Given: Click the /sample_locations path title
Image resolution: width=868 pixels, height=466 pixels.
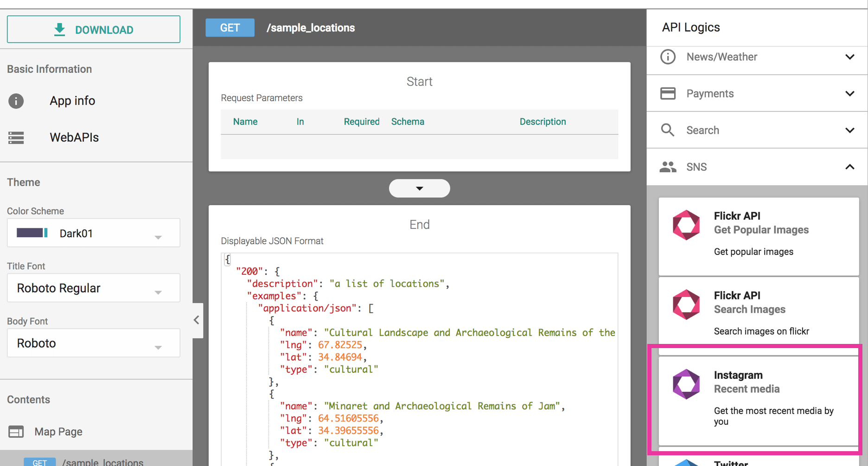Looking at the screenshot, I should pyautogui.click(x=311, y=28).
